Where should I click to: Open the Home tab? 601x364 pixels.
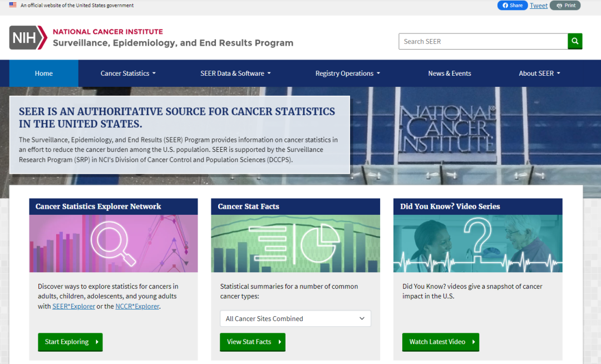pyautogui.click(x=44, y=73)
